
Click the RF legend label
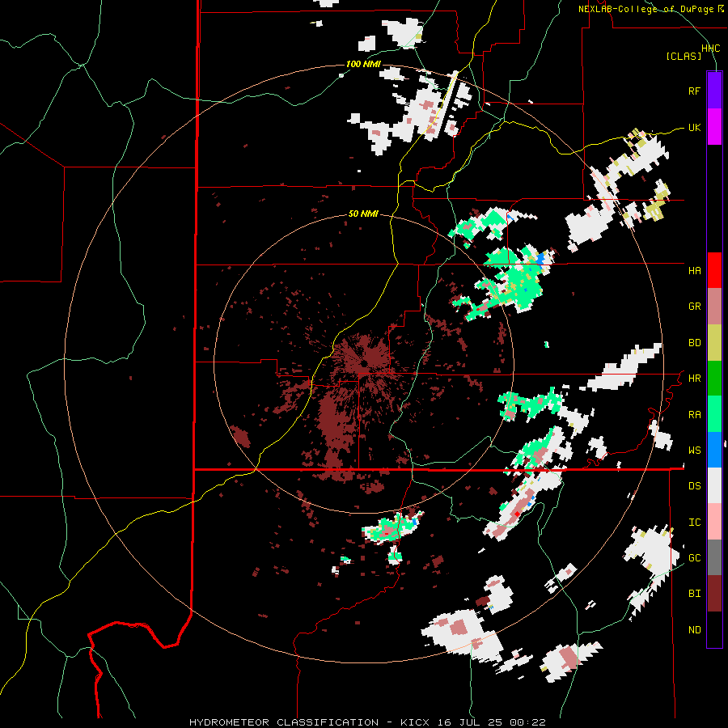[694, 91]
